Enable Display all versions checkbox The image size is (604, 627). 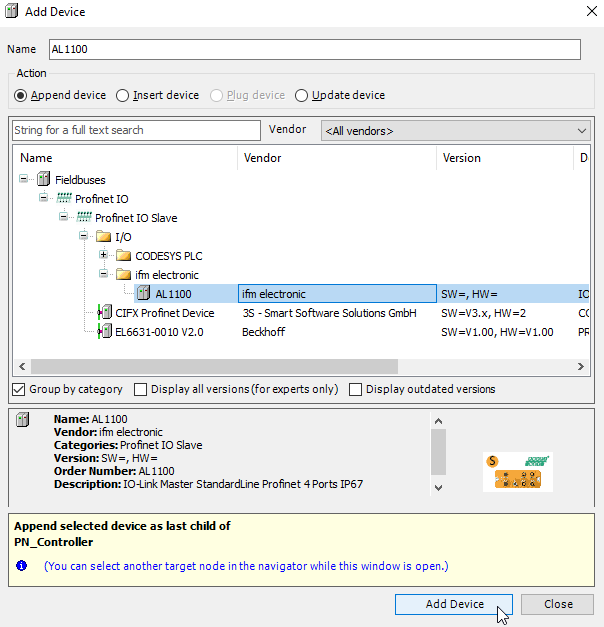click(x=141, y=389)
